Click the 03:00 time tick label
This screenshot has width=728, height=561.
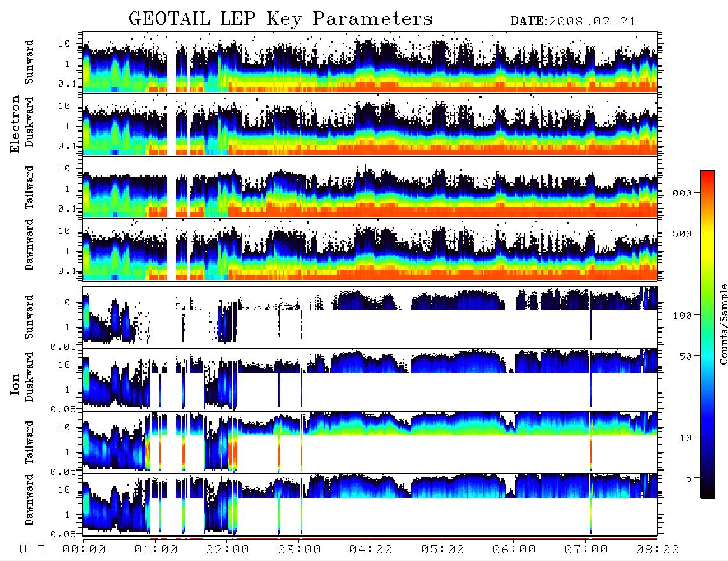pyautogui.click(x=300, y=550)
